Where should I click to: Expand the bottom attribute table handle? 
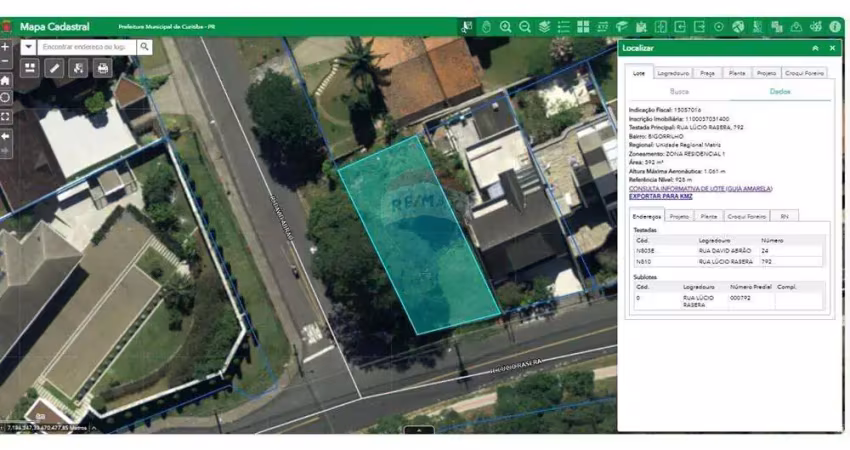pyautogui.click(x=419, y=430)
